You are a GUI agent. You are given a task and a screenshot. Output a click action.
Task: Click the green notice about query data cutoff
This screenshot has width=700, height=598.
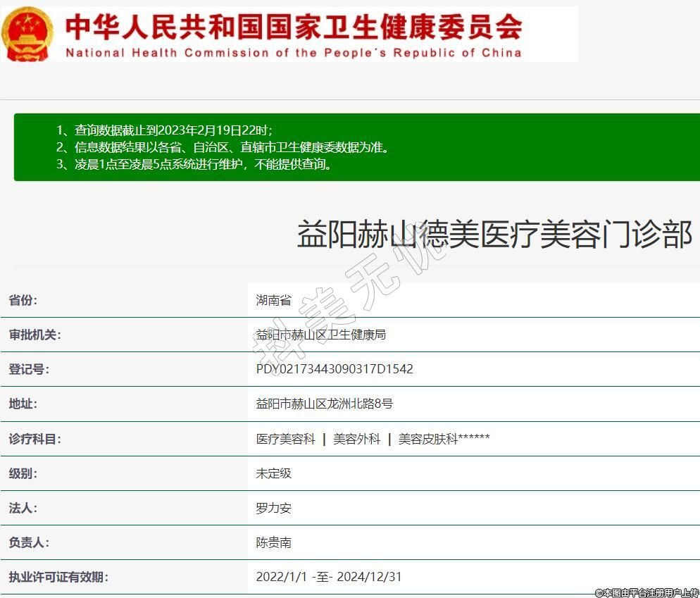173,130
